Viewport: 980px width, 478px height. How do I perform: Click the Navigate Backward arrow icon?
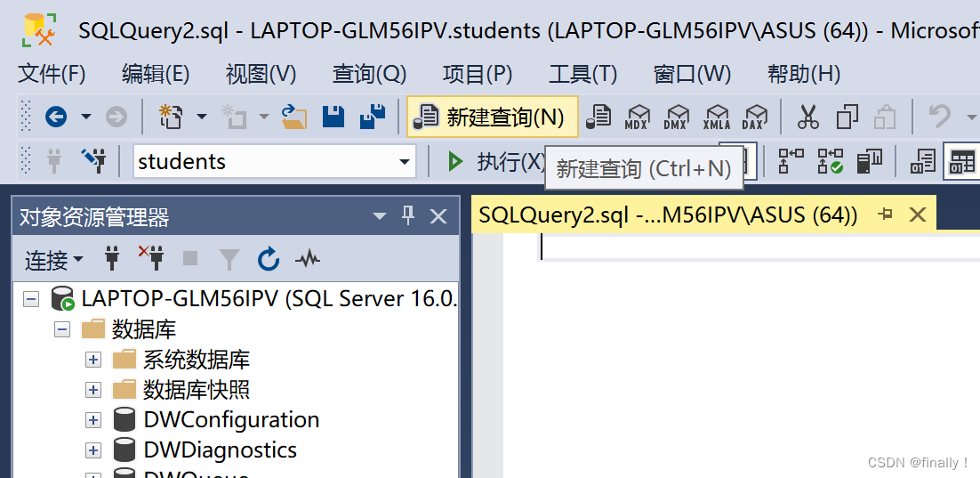(x=56, y=117)
